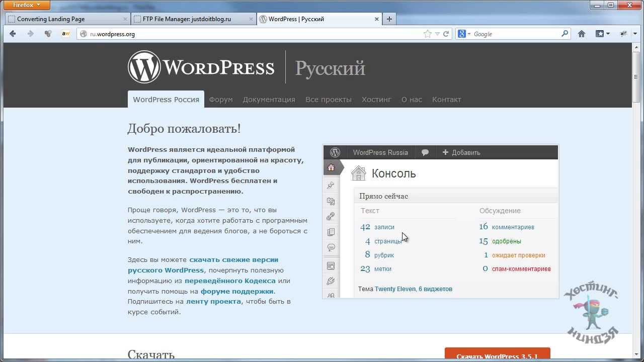Click the Forward navigation arrow
The height and width of the screenshot is (362, 644).
tap(30, 34)
